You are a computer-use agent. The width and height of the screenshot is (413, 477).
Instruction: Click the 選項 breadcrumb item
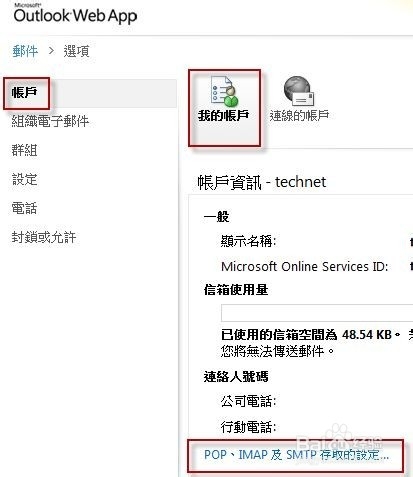tap(76, 51)
